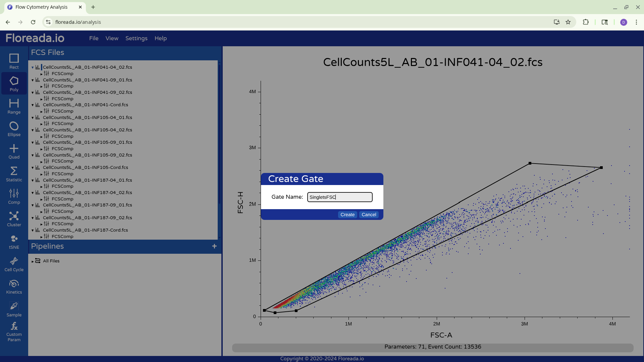Click the Create button
The image size is (644, 362).
click(347, 215)
